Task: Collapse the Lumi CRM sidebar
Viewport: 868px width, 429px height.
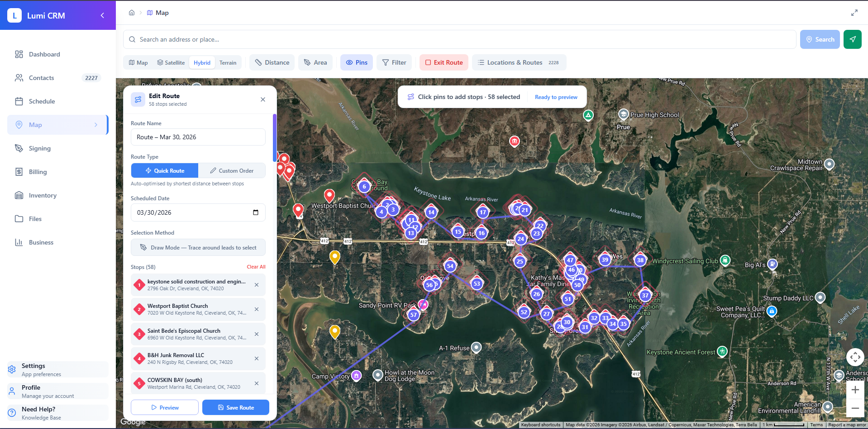Action: 102,15
